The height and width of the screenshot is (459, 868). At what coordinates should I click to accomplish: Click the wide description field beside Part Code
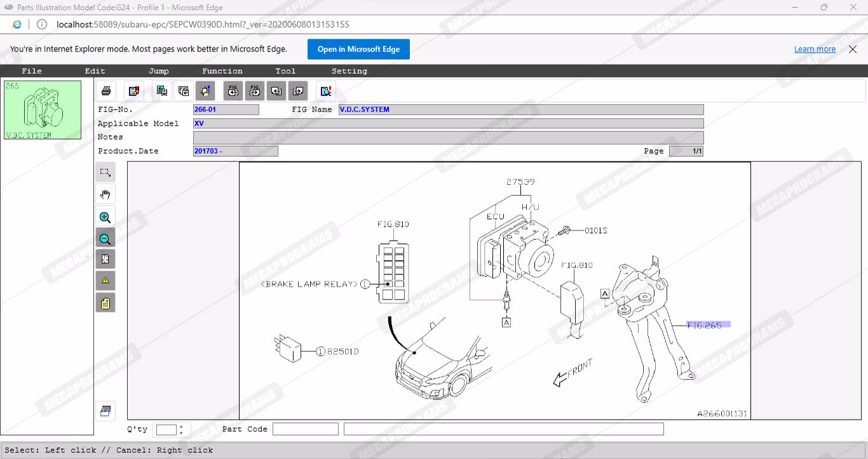point(504,429)
